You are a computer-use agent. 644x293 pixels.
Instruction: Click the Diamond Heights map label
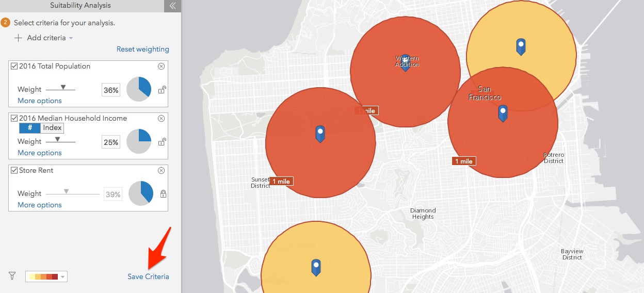[423, 214]
